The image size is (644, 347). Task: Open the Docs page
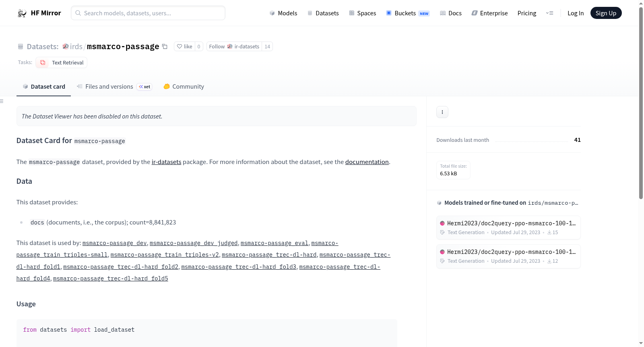[x=451, y=13]
